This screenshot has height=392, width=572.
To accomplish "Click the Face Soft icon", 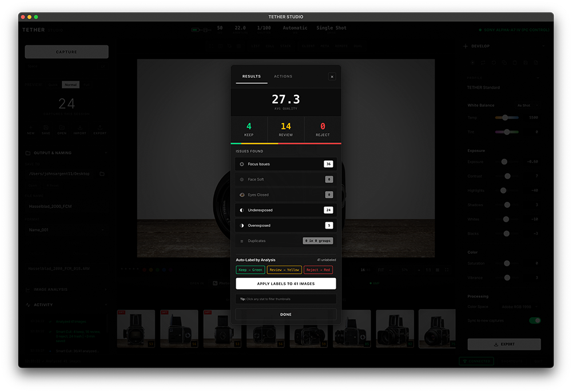I will click(x=242, y=179).
